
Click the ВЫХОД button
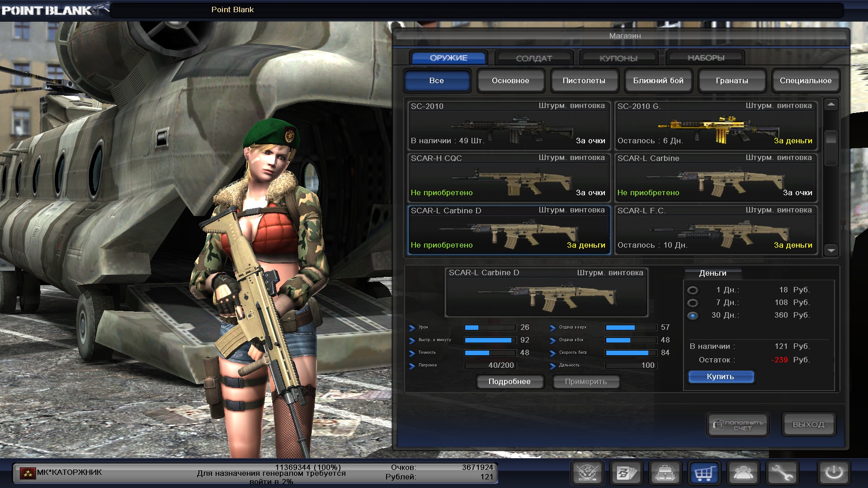pos(808,425)
